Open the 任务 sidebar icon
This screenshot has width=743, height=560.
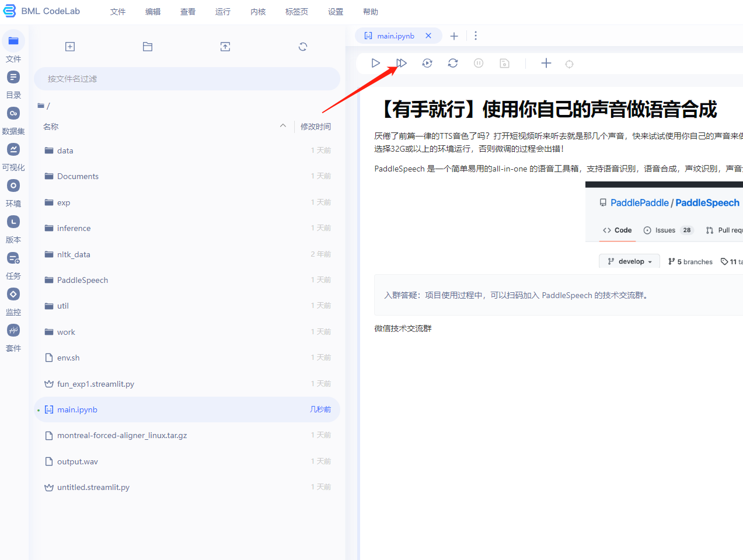[13, 258]
